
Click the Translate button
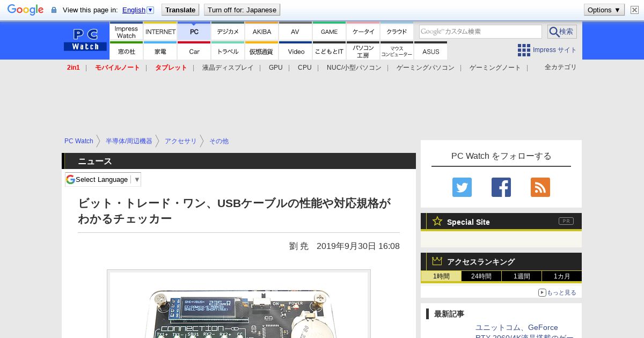click(x=180, y=10)
